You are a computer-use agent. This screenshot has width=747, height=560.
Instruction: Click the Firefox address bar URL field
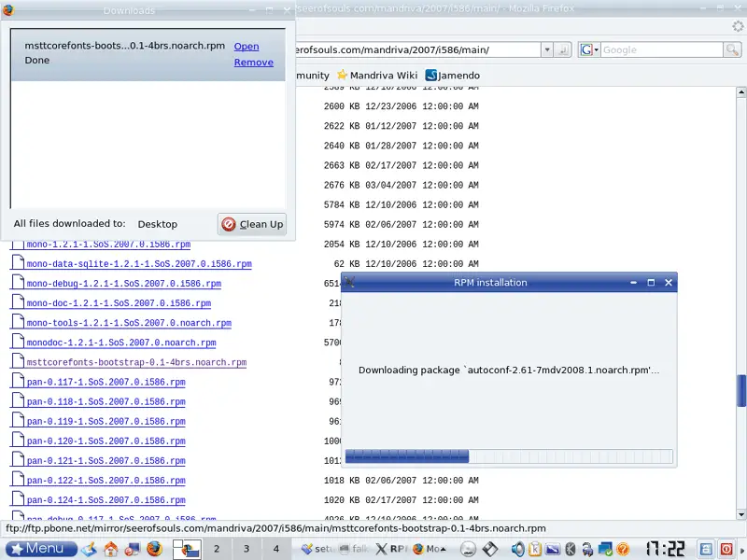pyautogui.click(x=417, y=49)
